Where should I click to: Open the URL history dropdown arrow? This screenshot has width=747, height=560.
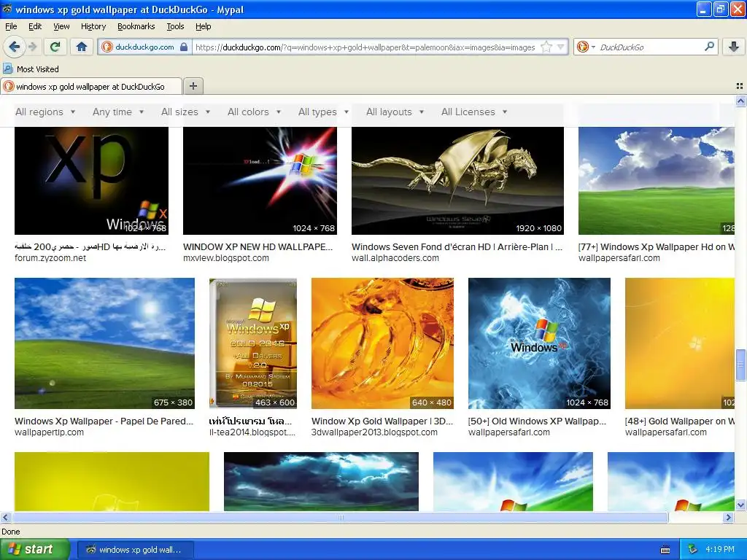tap(561, 47)
